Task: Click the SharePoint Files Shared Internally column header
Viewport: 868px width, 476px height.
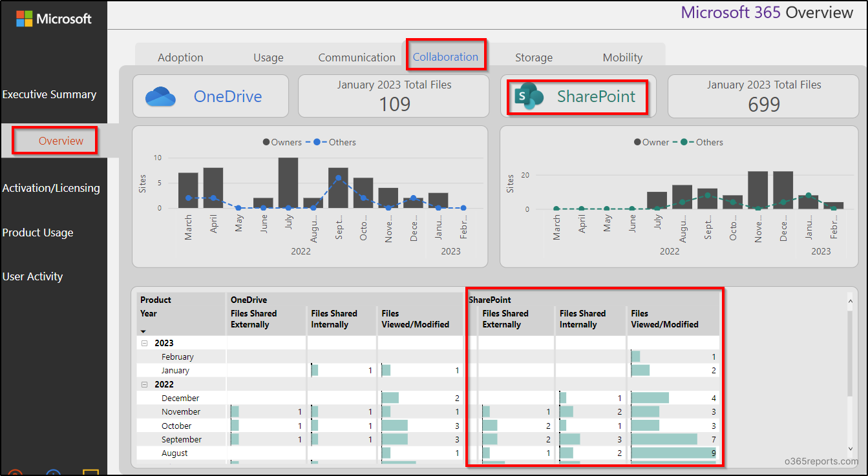Action: [x=583, y=319]
